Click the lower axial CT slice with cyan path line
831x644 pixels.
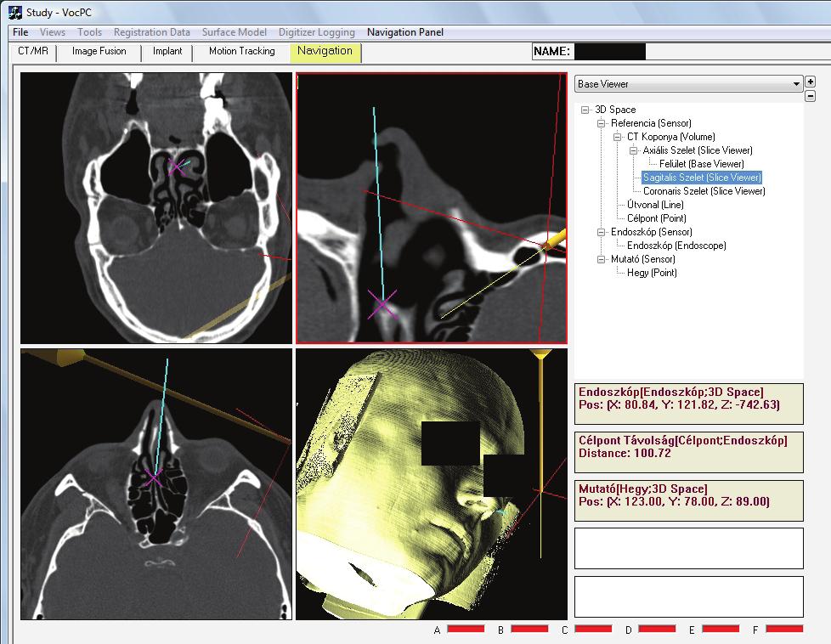(x=156, y=484)
